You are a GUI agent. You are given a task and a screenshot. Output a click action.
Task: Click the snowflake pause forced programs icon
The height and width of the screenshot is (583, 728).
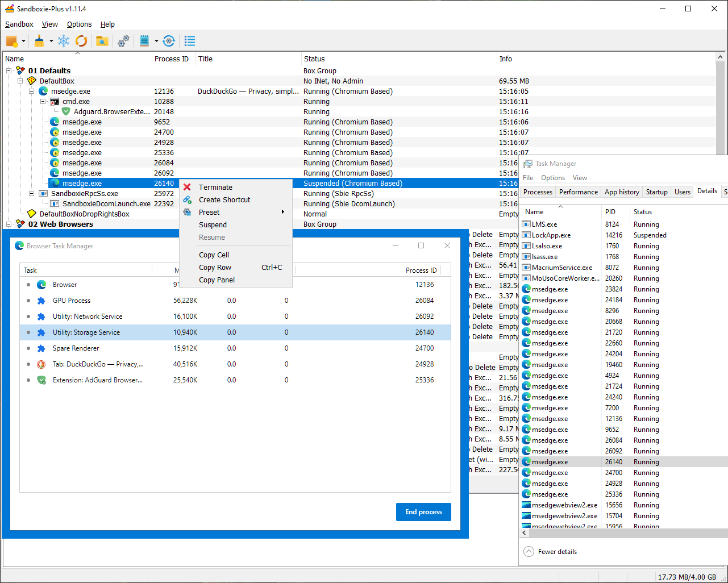click(64, 41)
